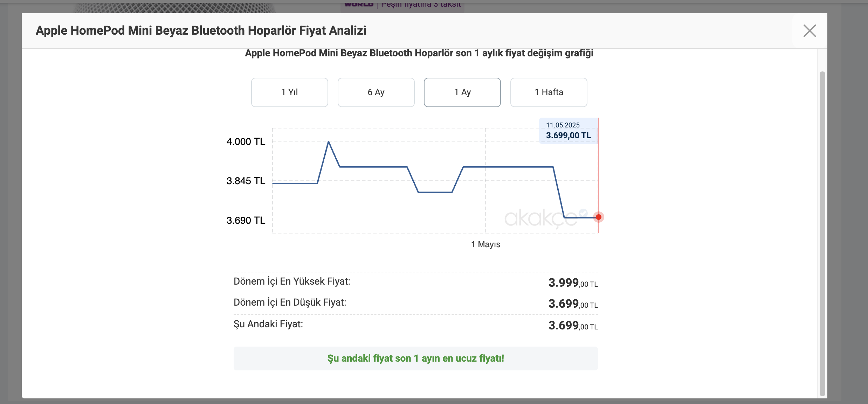Select the 1 Yıl time range

pyautogui.click(x=290, y=92)
